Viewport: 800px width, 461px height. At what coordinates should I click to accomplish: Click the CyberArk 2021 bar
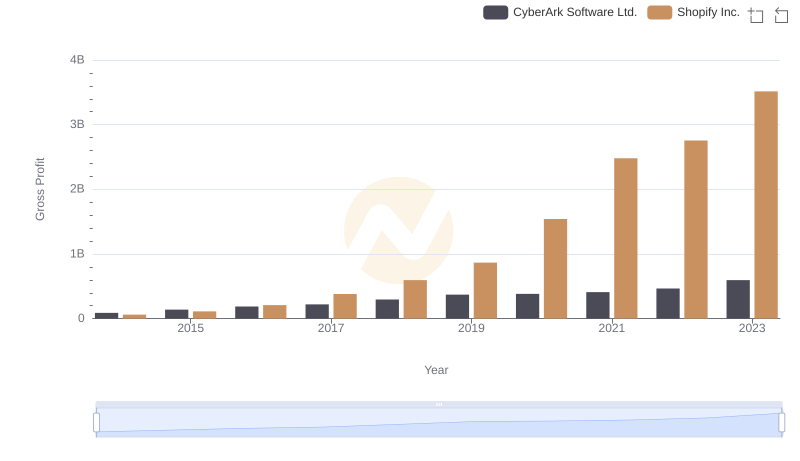(598, 305)
